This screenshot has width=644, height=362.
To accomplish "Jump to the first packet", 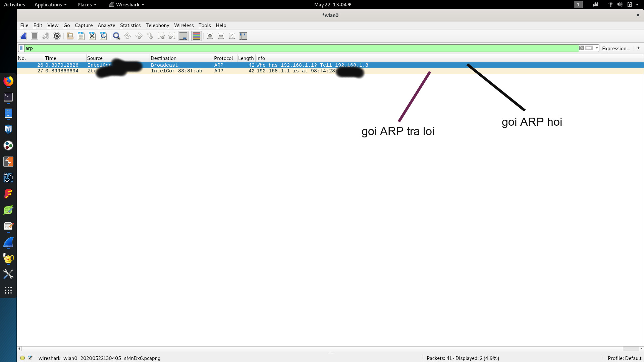I will click(161, 36).
